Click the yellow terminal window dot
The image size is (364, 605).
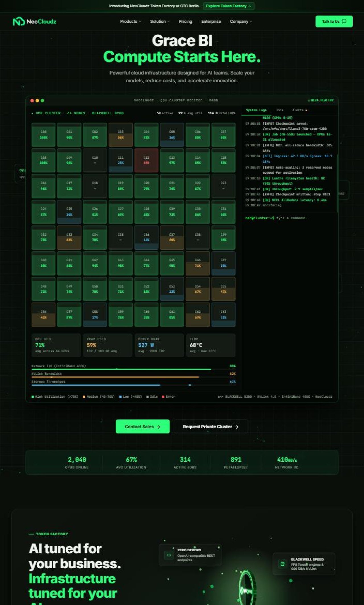point(37,101)
